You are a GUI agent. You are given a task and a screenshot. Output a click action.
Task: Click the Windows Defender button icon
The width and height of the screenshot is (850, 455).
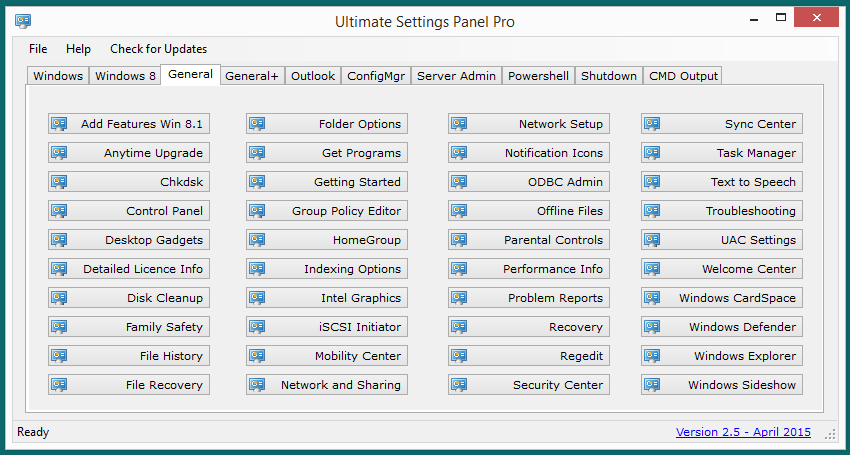coord(652,327)
